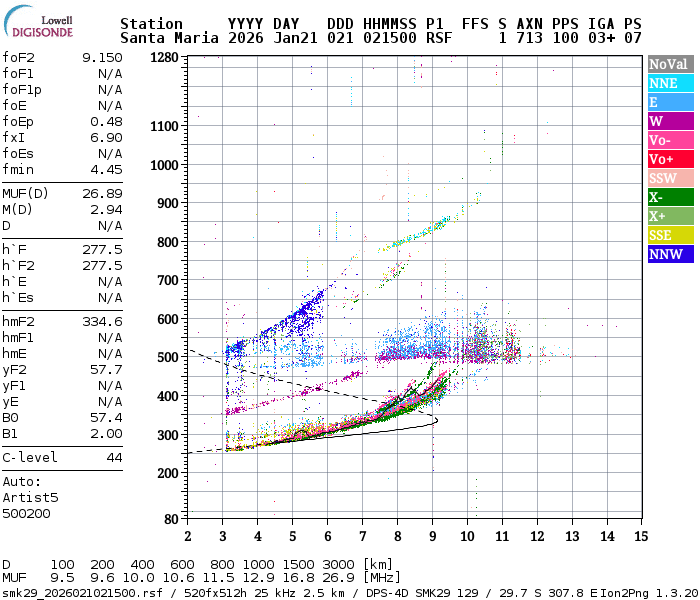Click the Artist5 label
The width and height of the screenshot is (700, 600).
tap(30, 497)
